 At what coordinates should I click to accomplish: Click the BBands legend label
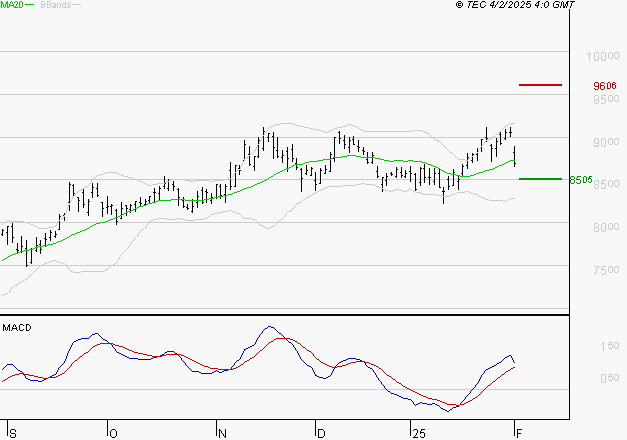coord(56,5)
